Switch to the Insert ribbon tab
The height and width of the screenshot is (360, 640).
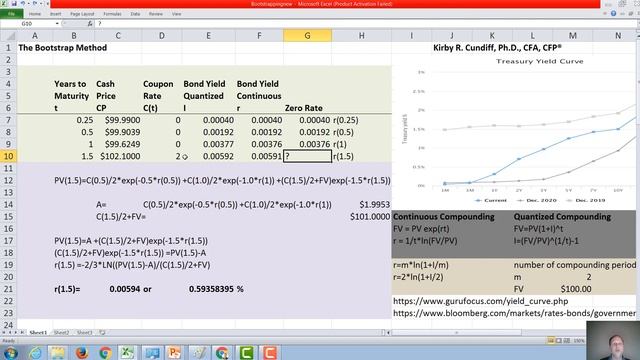(x=56, y=14)
